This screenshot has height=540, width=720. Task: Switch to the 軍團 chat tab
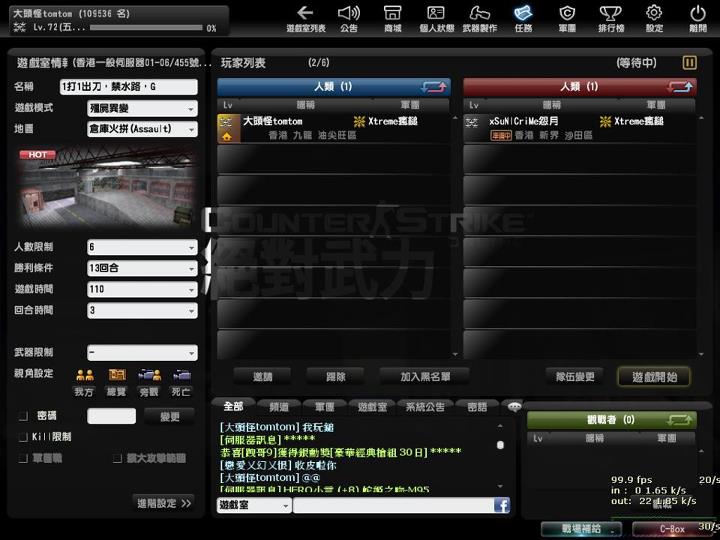[325, 407]
